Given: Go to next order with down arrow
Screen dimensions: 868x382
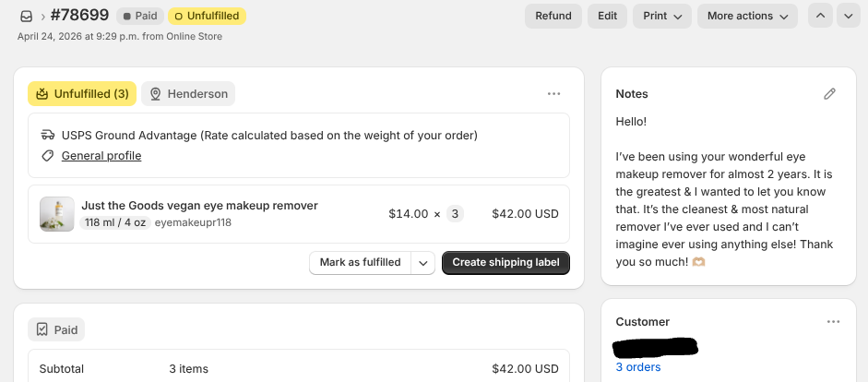Looking at the screenshot, I should click(849, 16).
